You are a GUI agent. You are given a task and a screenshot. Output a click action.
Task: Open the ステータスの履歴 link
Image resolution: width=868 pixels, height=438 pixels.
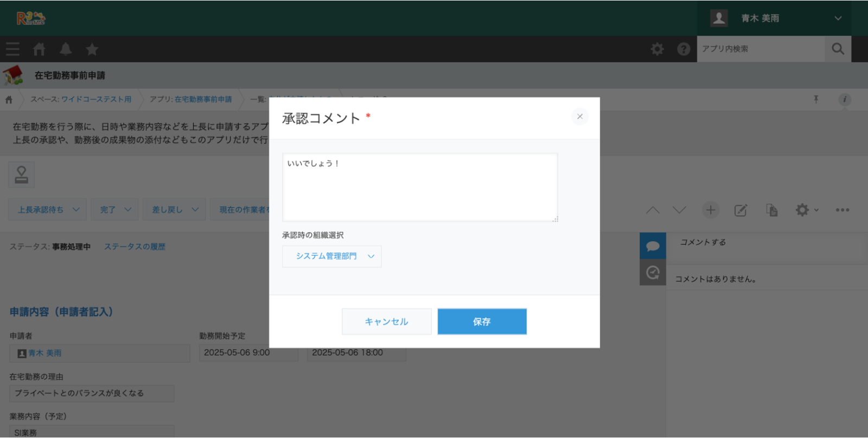(x=135, y=247)
